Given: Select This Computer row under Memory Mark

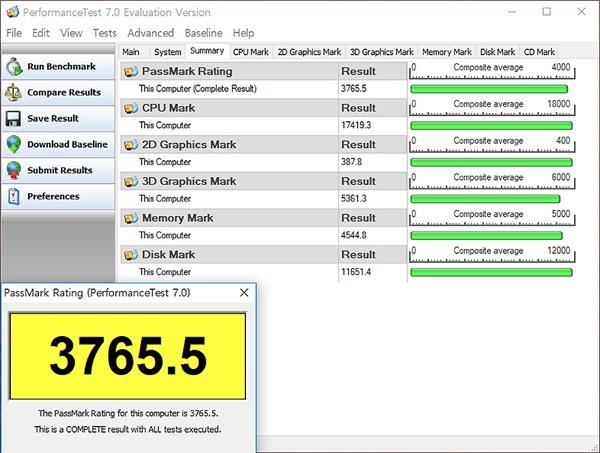Looking at the screenshot, I should point(264,235).
